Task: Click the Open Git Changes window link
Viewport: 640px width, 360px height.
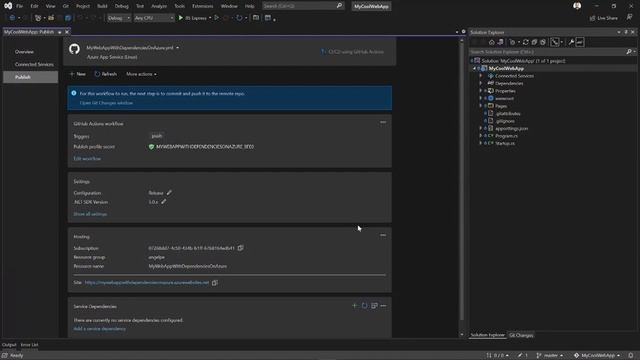Action: click(106, 103)
